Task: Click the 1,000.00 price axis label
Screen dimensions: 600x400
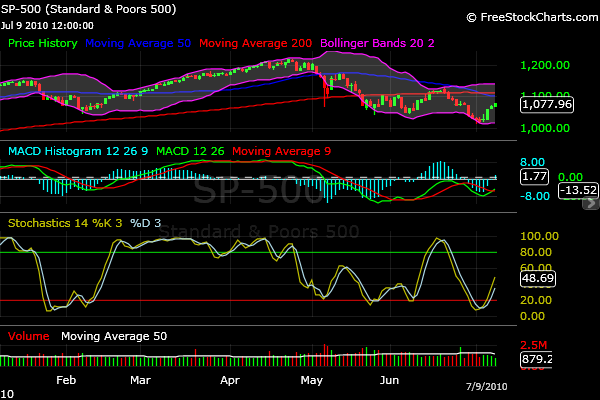Action: [x=545, y=128]
